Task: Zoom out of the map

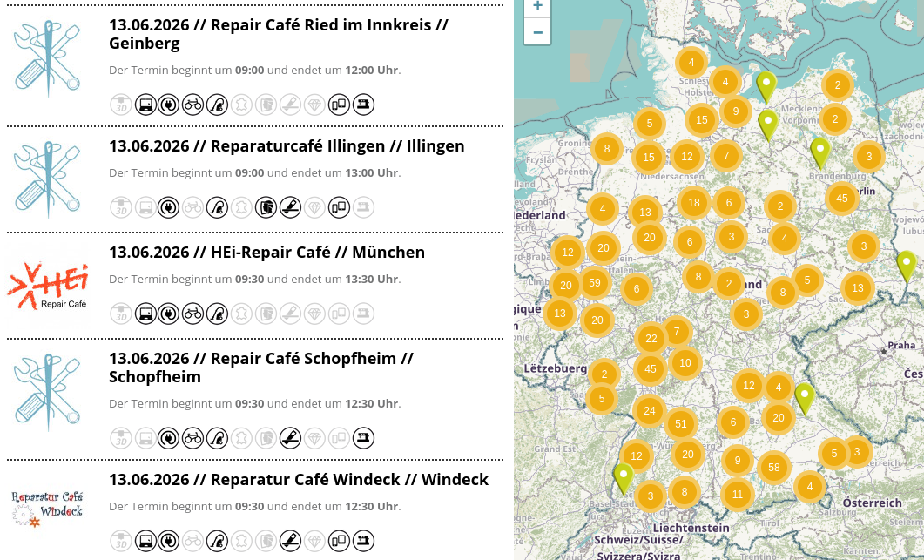Action: pos(537,32)
